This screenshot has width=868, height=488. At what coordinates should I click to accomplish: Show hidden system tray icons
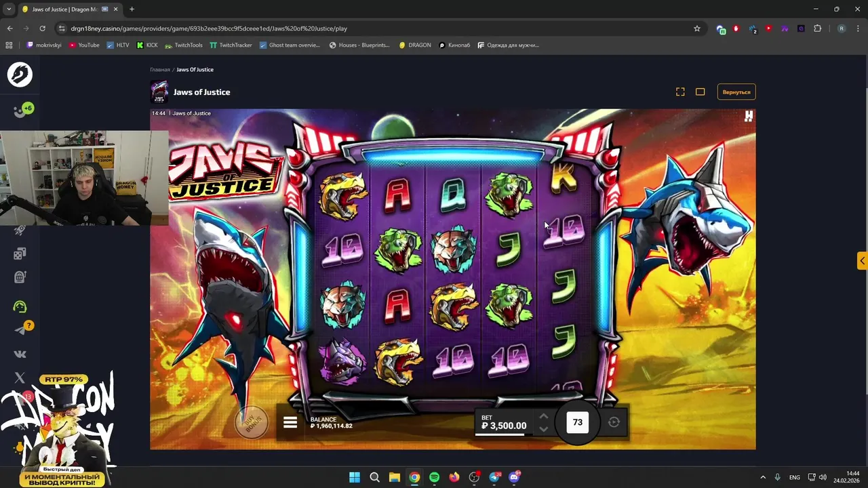coord(763,477)
